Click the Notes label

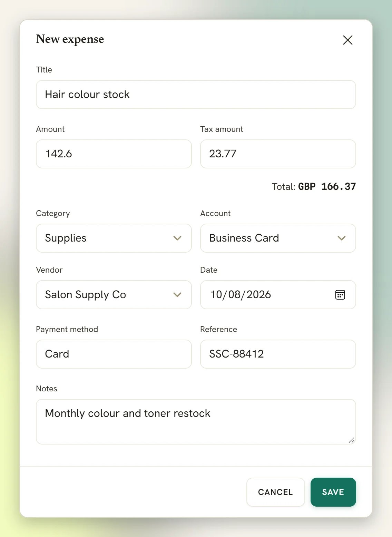[x=47, y=389]
